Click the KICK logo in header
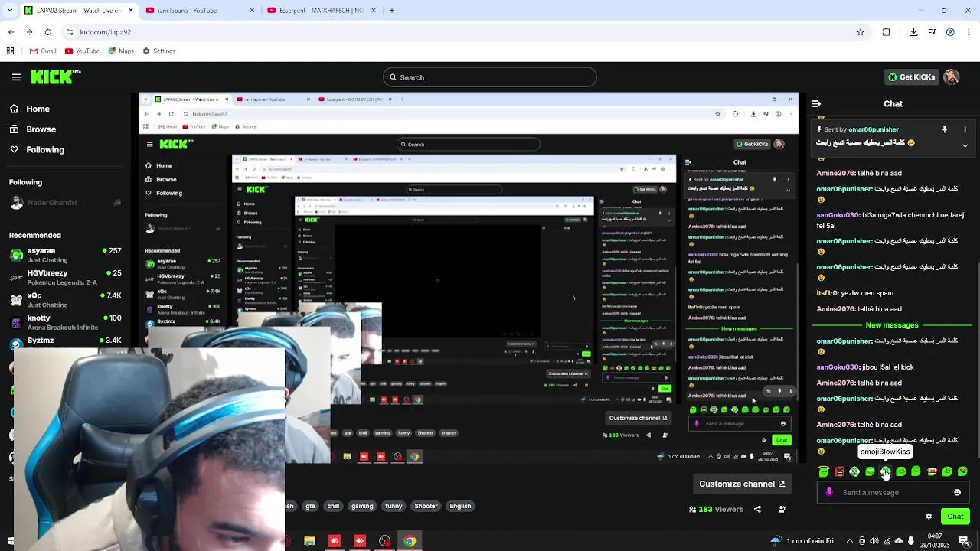980x551 pixels. [x=56, y=77]
